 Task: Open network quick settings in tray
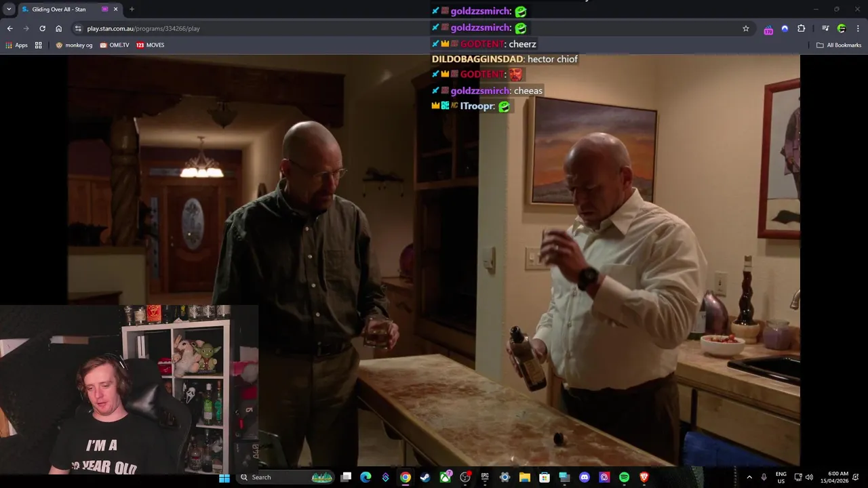click(798, 477)
